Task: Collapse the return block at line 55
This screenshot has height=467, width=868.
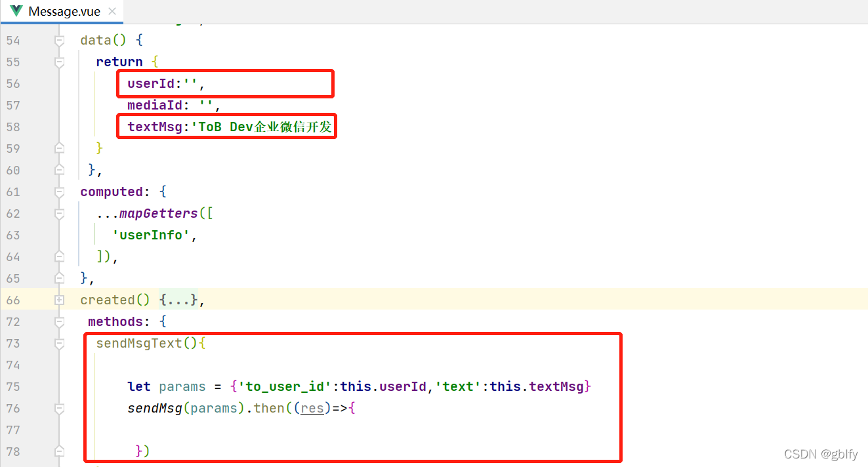Action: (x=60, y=62)
